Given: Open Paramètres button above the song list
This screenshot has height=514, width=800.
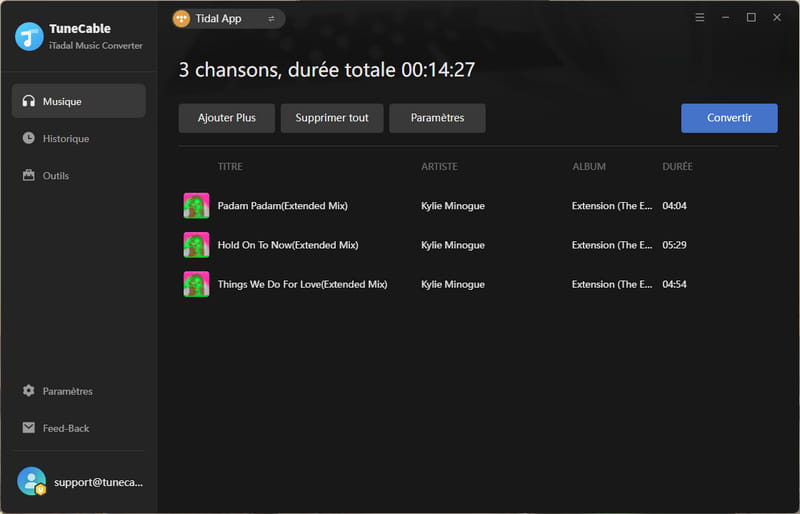Looking at the screenshot, I should [x=437, y=118].
